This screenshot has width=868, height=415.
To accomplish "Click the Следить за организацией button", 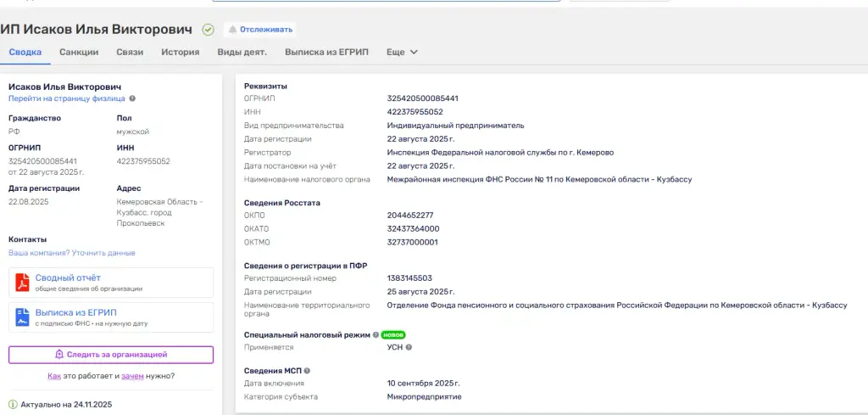I will (x=111, y=355).
